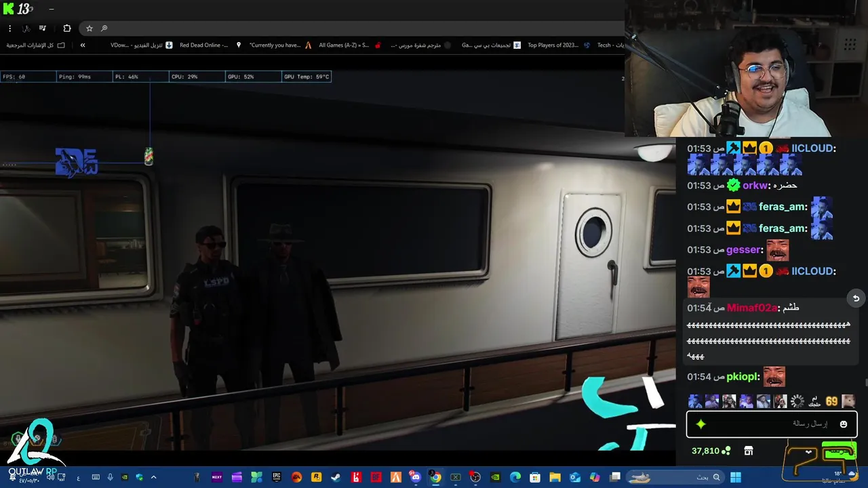
Task: Open the all bookmarks folder
Action: (35, 45)
